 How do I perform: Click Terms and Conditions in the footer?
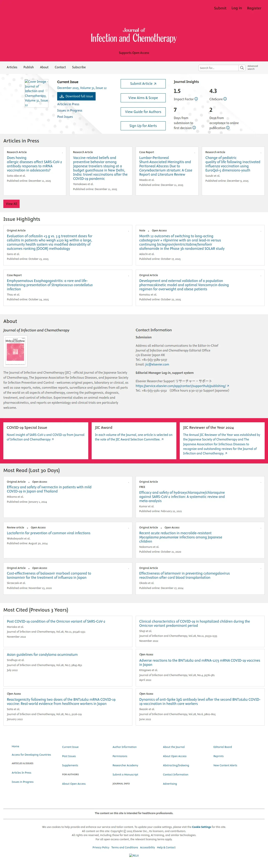[x=125, y=848]
